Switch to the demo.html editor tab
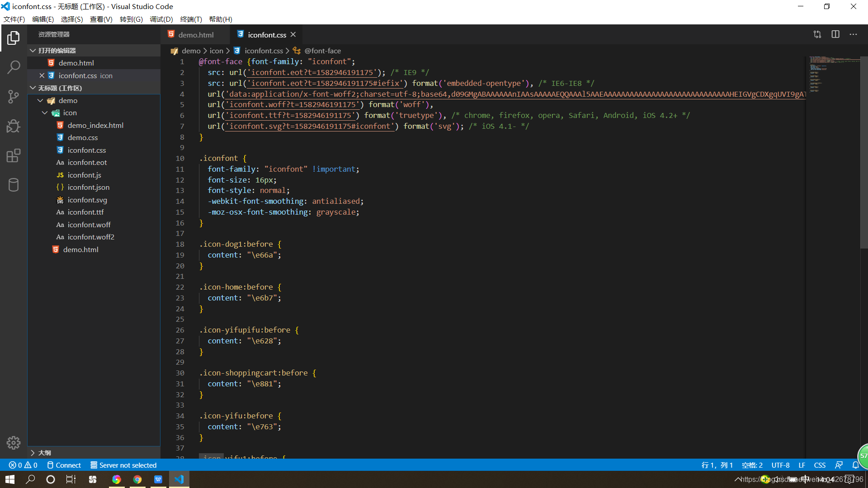Viewport: 868px width, 488px height. [195, 35]
